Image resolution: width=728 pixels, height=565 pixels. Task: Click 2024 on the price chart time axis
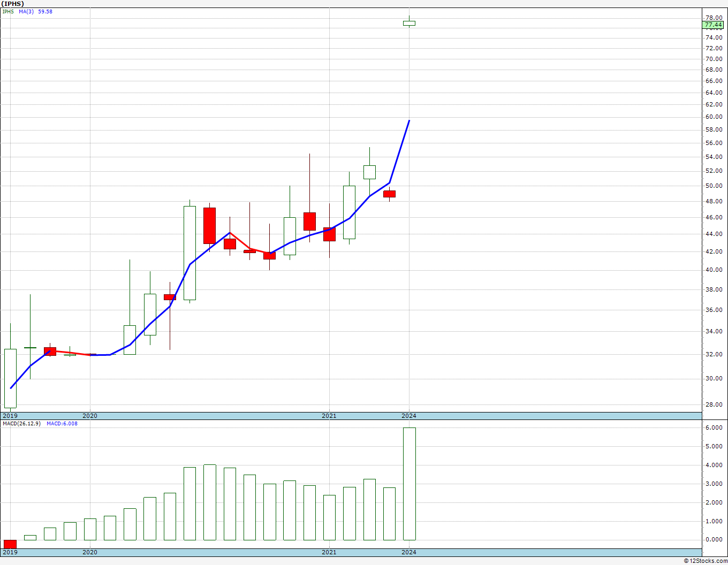click(409, 416)
